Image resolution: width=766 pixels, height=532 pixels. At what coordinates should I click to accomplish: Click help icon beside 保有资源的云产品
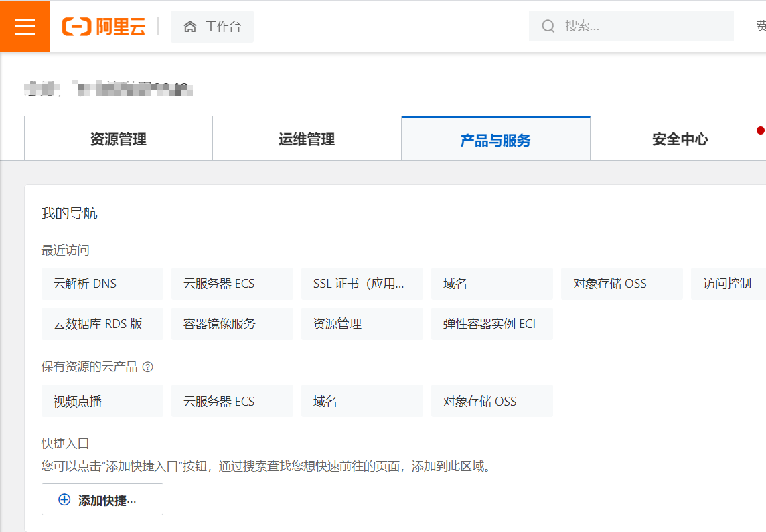click(x=147, y=367)
